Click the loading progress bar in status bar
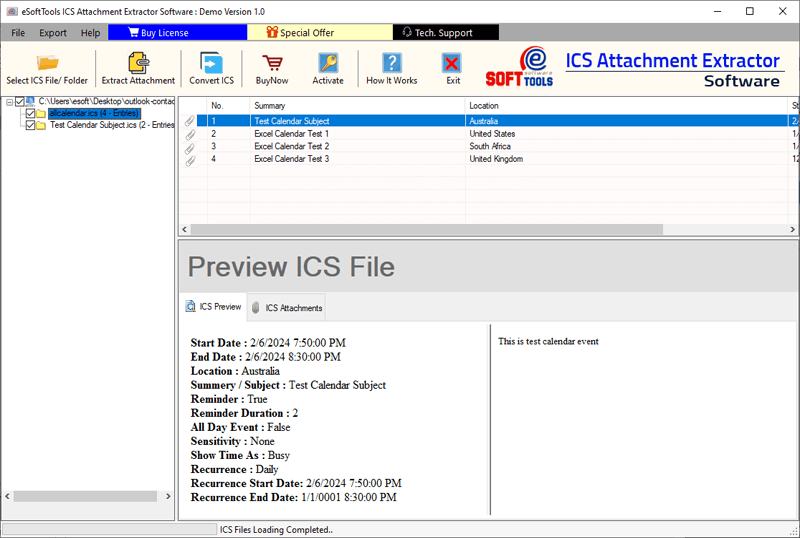Image resolution: width=800 pixels, height=538 pixels. (x=109, y=529)
